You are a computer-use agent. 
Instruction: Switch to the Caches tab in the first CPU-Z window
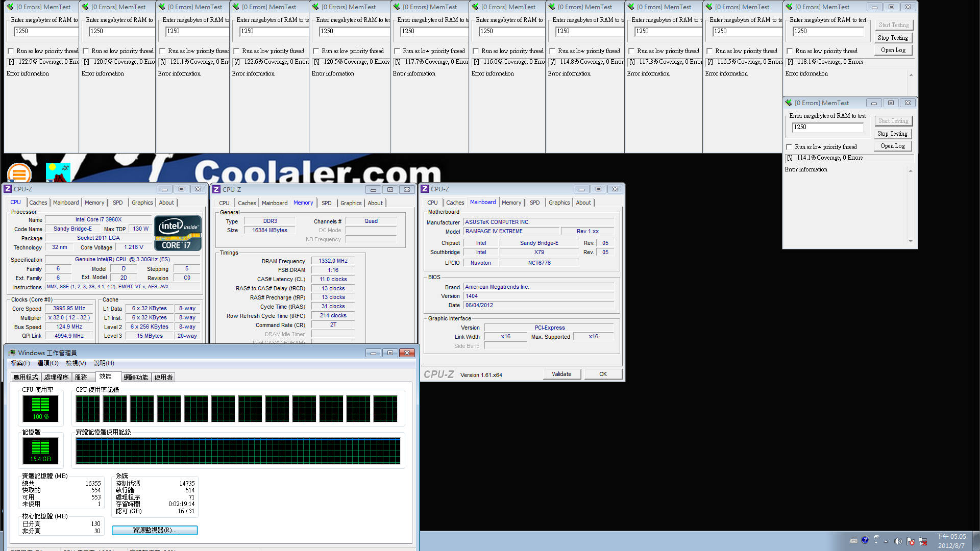click(x=38, y=203)
